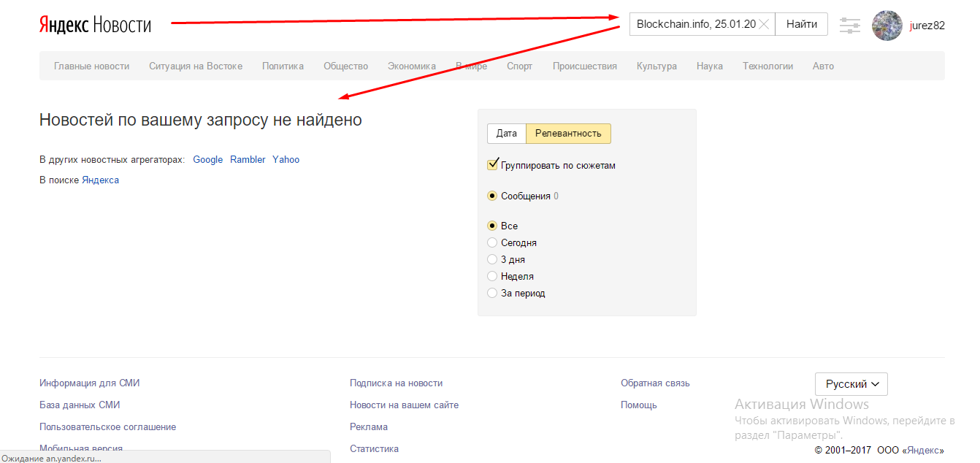Screen dimensions: 980x463
Task: Click the Обратная связь footer link
Action: click(x=655, y=383)
